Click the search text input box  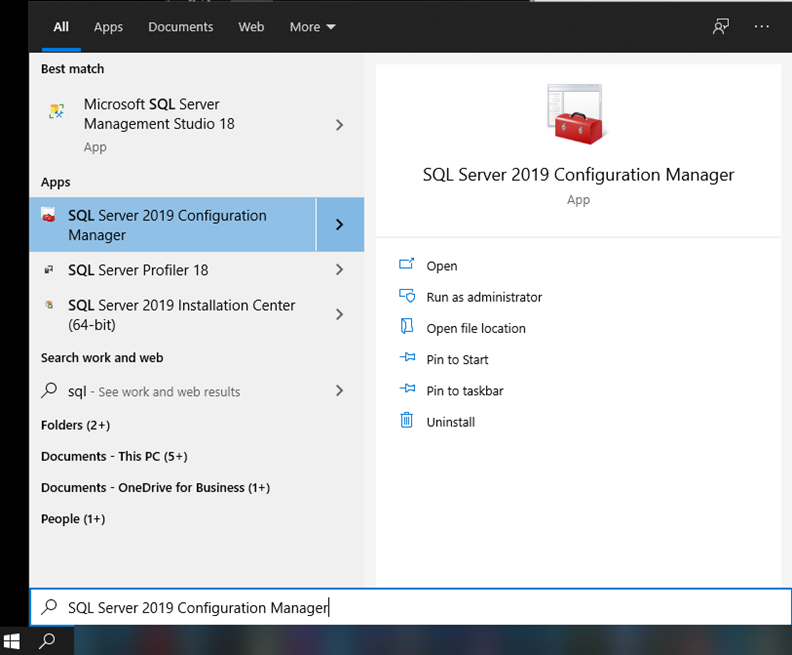pos(410,607)
